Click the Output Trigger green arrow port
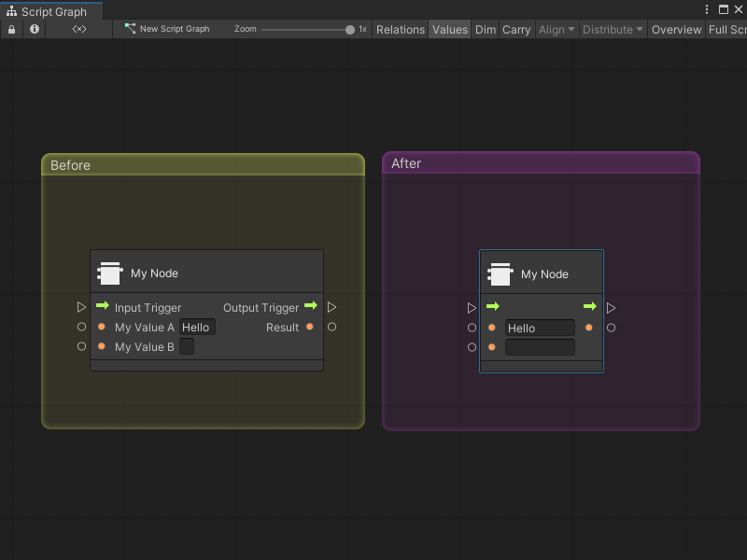 point(311,306)
